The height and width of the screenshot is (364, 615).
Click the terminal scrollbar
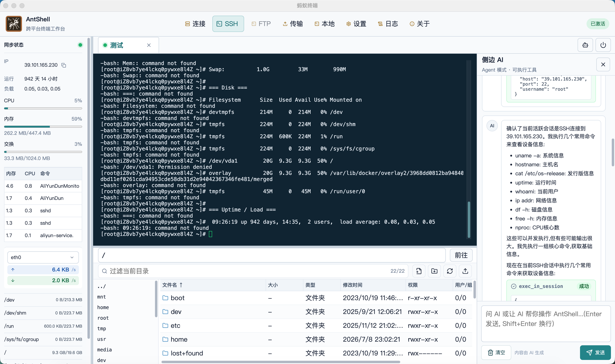(469, 220)
